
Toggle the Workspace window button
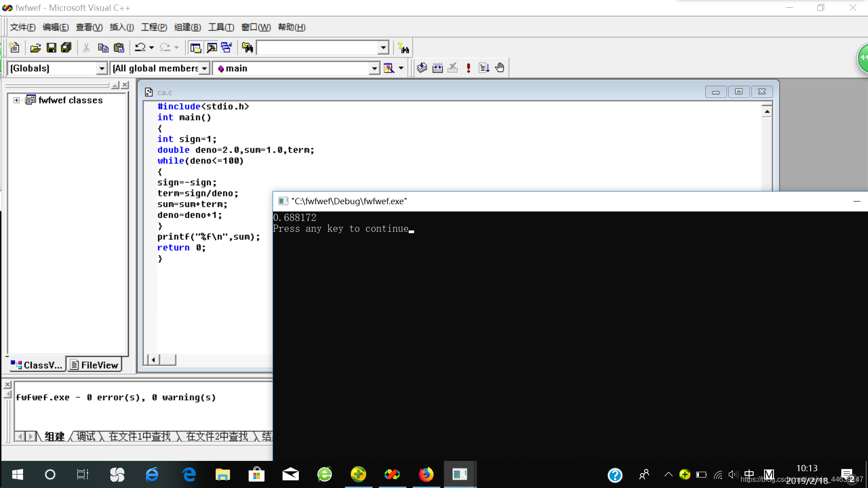point(195,48)
